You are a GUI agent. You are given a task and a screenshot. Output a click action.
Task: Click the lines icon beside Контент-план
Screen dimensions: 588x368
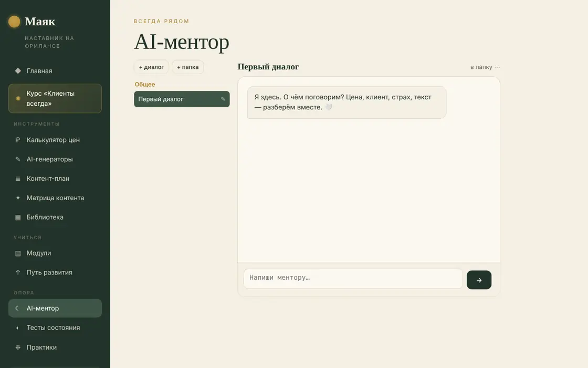pos(18,179)
